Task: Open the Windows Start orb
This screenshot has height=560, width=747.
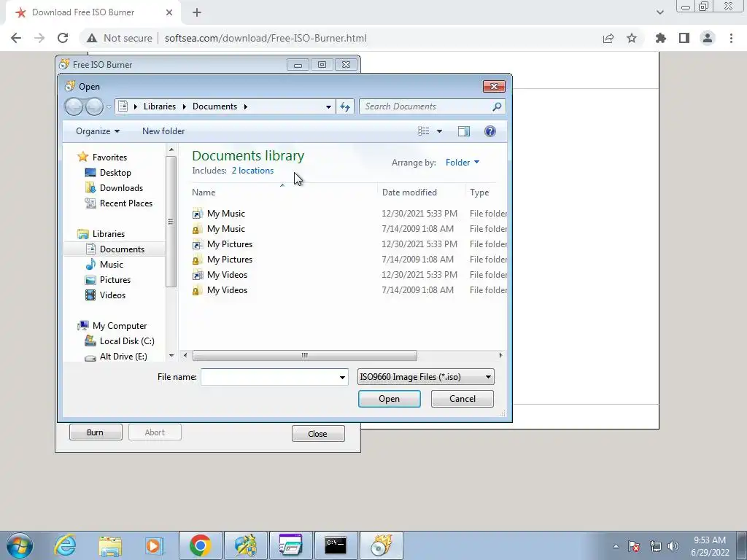Action: click(20, 545)
